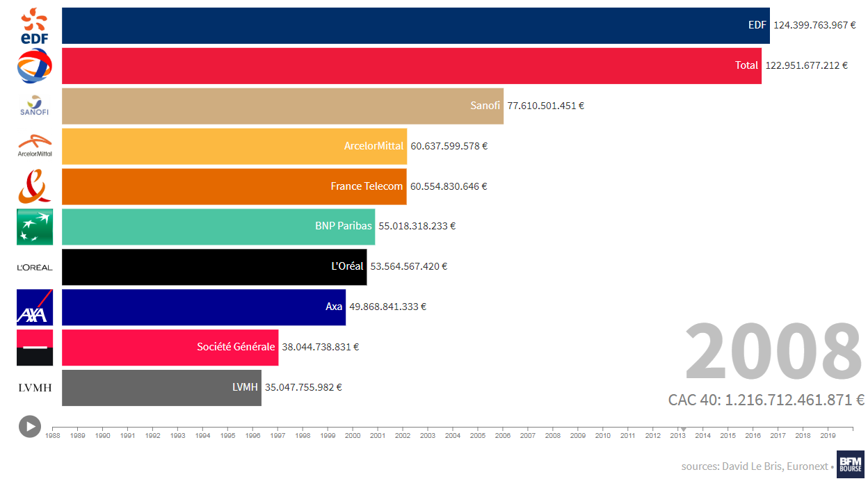The image size is (868, 488).
Task: Jump to 2002 on the timeline
Action: 403,435
